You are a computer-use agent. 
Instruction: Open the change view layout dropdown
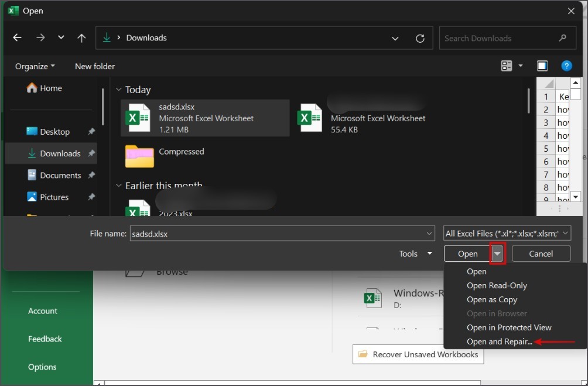coord(520,66)
